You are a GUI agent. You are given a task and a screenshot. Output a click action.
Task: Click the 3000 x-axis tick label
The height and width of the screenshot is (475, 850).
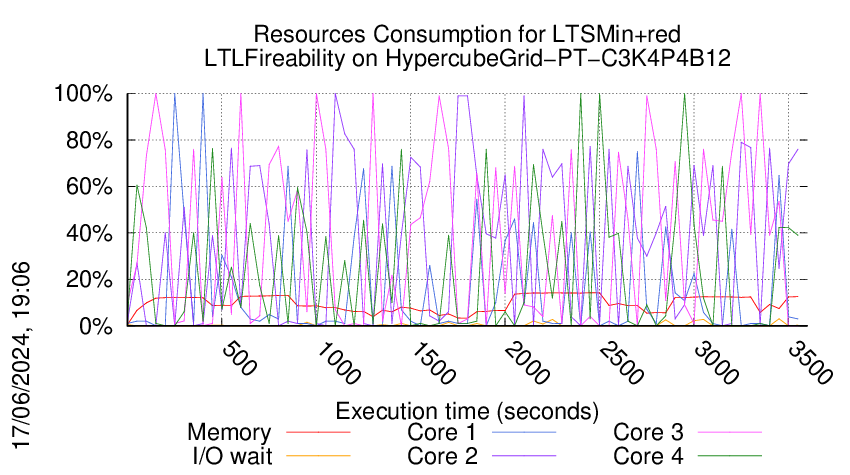716,363
